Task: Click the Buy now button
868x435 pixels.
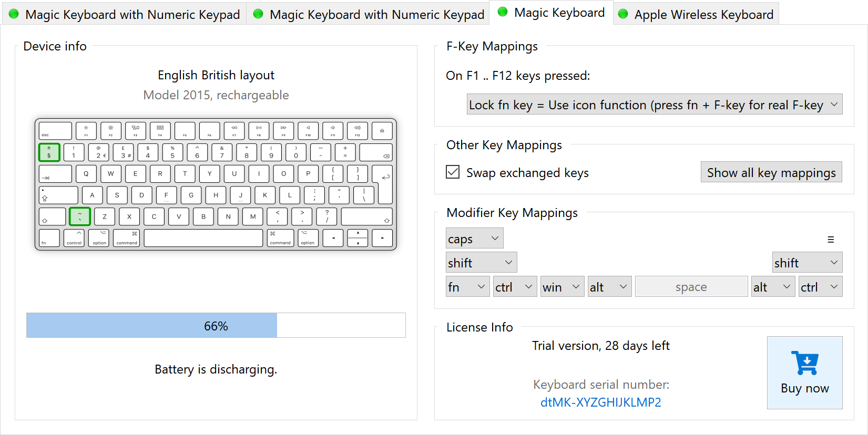Action: tap(804, 372)
